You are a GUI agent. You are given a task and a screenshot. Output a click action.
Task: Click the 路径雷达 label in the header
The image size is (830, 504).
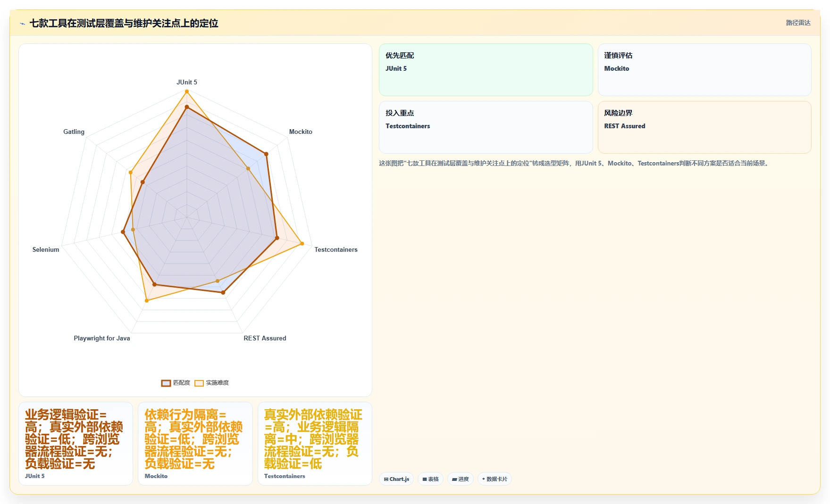798,23
